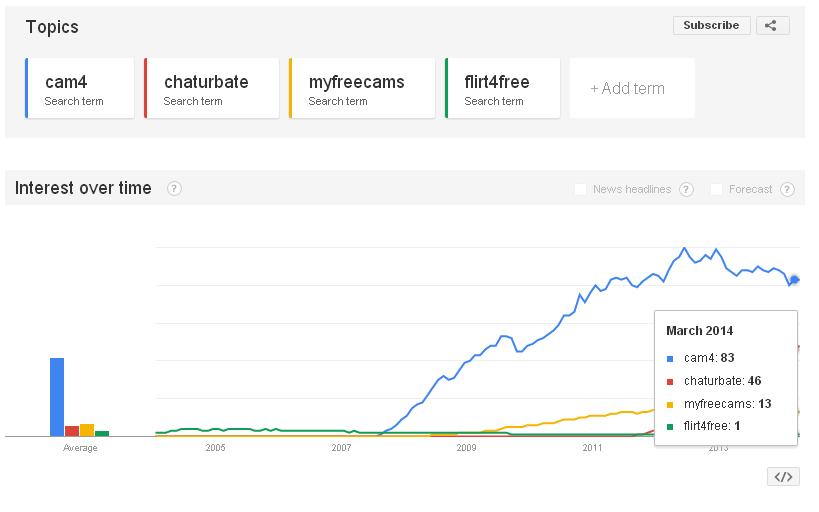Image resolution: width=819 pixels, height=512 pixels.
Task: Open help icon beside Interest over time
Action: 174,189
